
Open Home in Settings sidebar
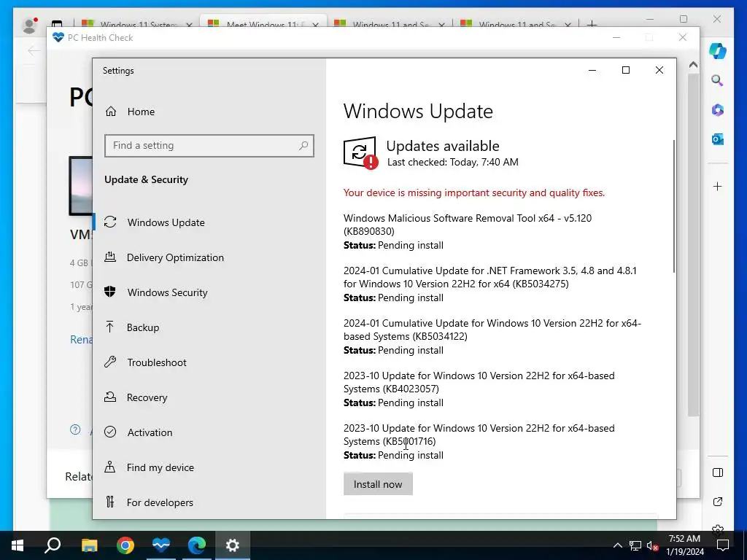(x=130, y=112)
